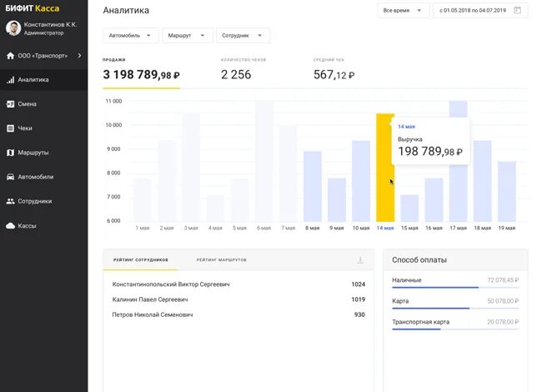Open the Автомобиль filter dropdown
Image resolution: width=542 pixels, height=392 pixels.
(x=131, y=36)
